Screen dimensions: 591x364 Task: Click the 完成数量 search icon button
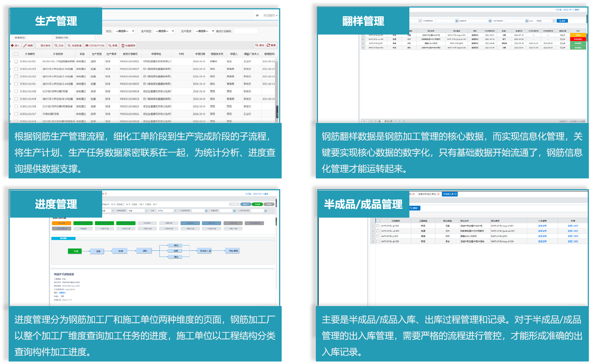click(x=74, y=46)
